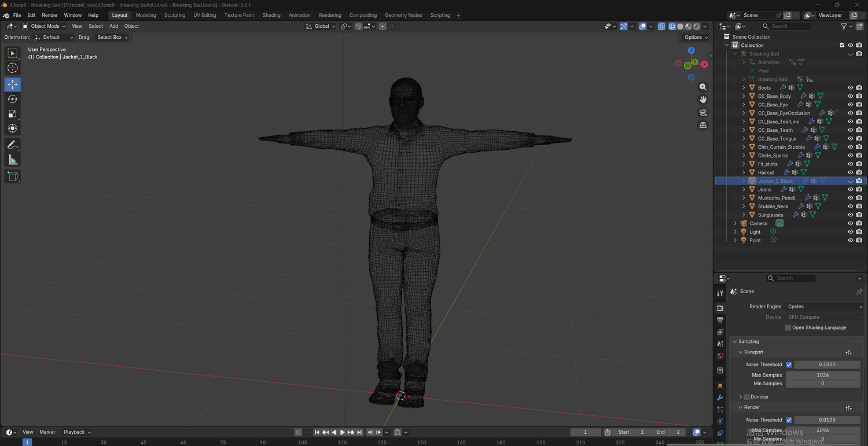Select the Measure tool

click(x=12, y=160)
